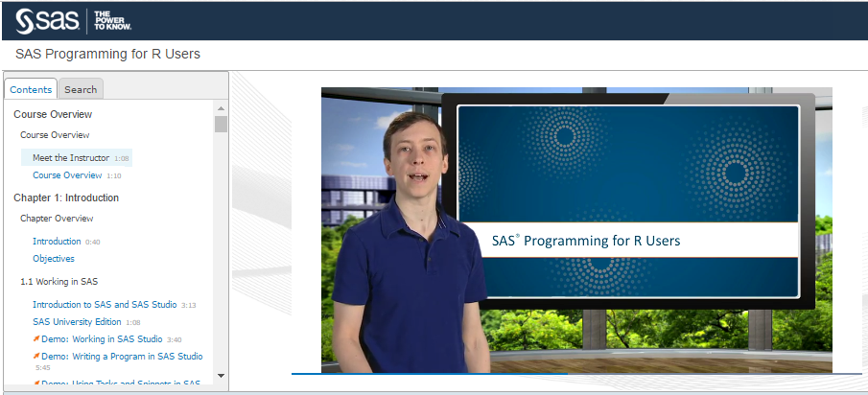Click the 3:13 duration text
Image resolution: width=868 pixels, height=395 pixels.
pyautogui.click(x=189, y=306)
